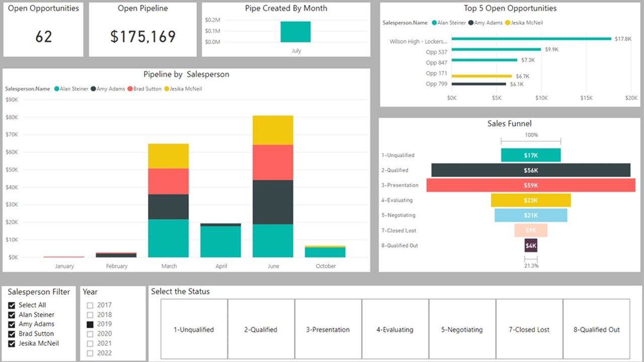Check the Select All salesperson checkbox
The width and height of the screenshot is (644, 362).
coord(12,305)
